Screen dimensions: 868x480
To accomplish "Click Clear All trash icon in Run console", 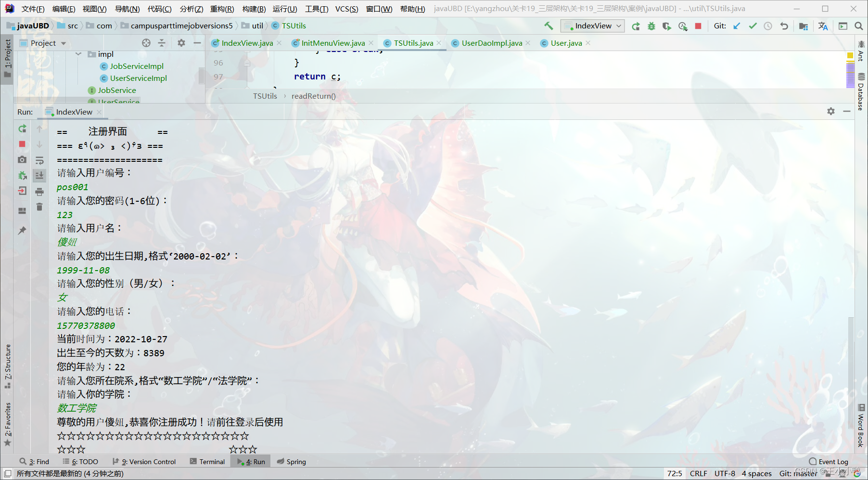I will coord(39,207).
